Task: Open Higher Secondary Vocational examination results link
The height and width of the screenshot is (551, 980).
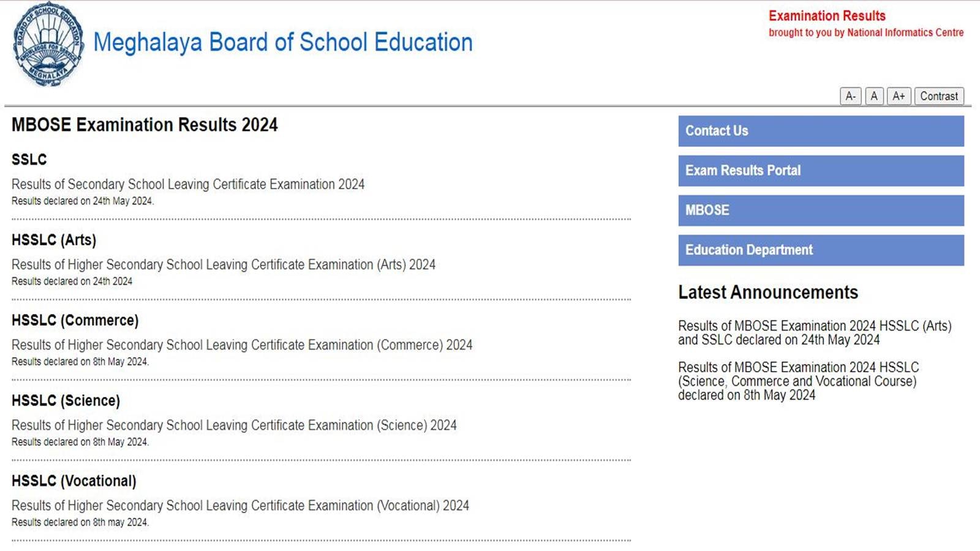Action: (240, 506)
